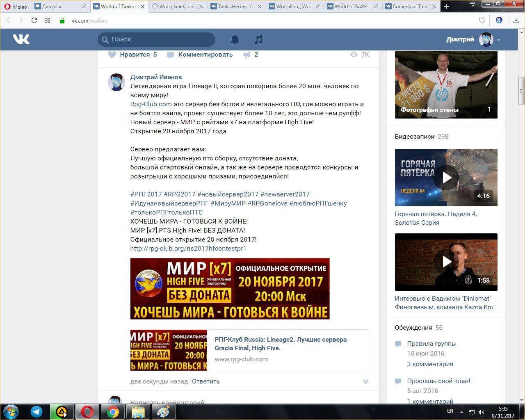525x420 pixels.
Task: Open the Дмитрий profile dropdown arrow
Action: click(x=499, y=40)
